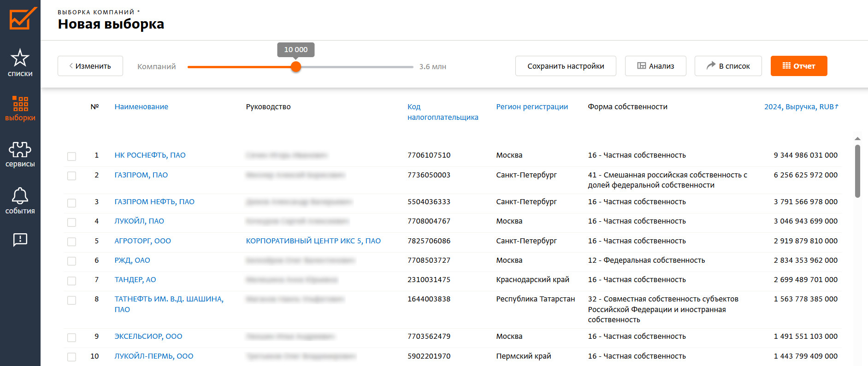Click the Руководство column header
The height and width of the screenshot is (366, 868).
(x=268, y=106)
